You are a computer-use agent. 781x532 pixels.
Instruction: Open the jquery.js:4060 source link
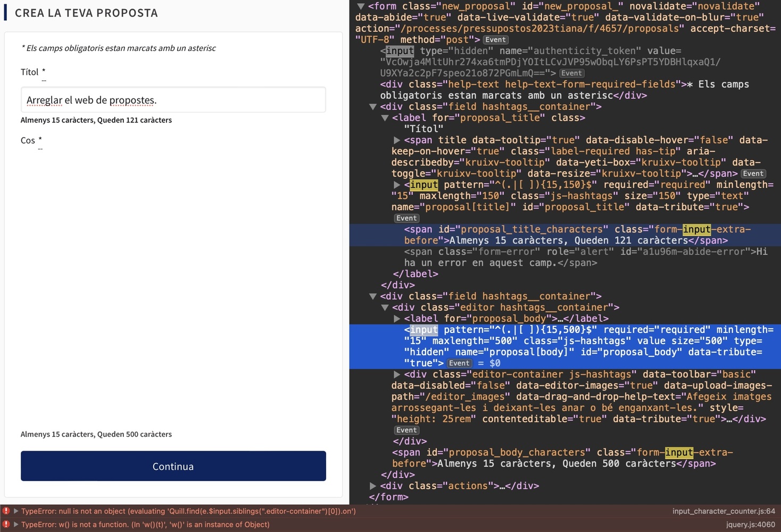tap(750, 525)
